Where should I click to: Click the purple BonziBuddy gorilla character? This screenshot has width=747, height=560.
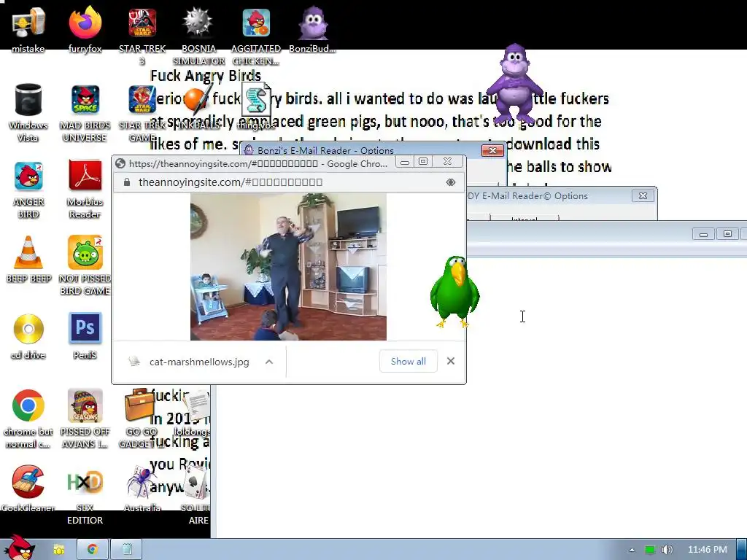516,84
